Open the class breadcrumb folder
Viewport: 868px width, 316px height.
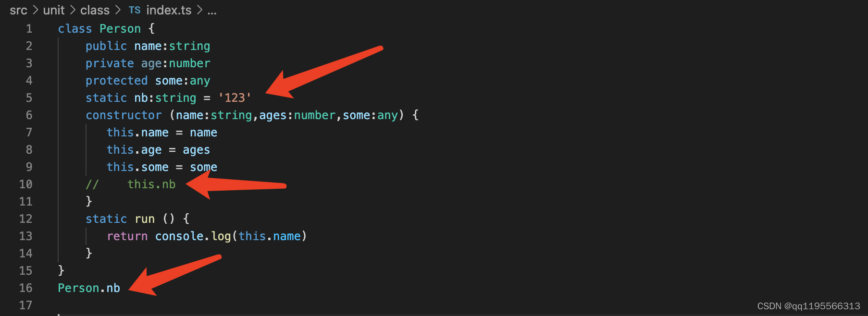tap(95, 10)
